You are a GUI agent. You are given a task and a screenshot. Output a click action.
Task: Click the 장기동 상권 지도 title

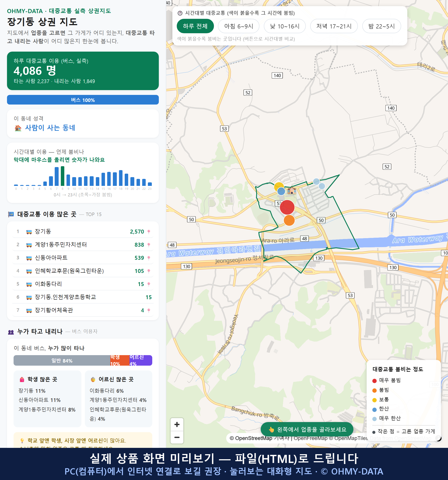42,22
